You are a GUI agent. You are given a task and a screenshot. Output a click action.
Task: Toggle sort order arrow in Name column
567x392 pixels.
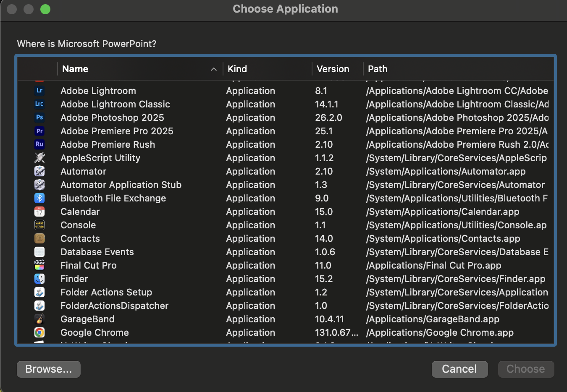[213, 69]
